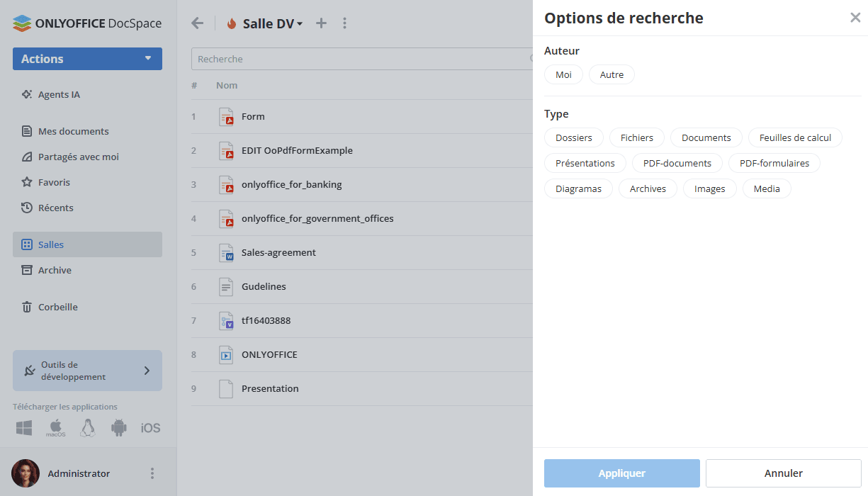Enable the PDF-formulaires type filter
Screen dimensions: 868x496
(774, 163)
